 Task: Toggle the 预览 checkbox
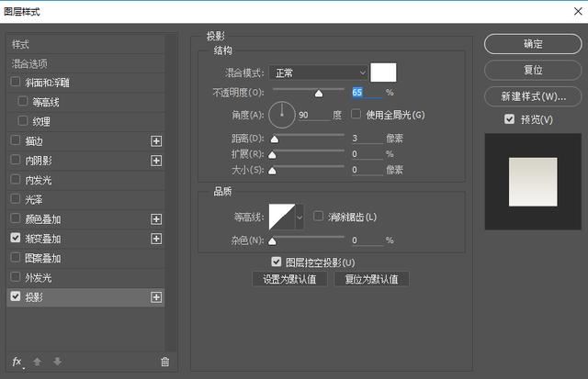(509, 119)
